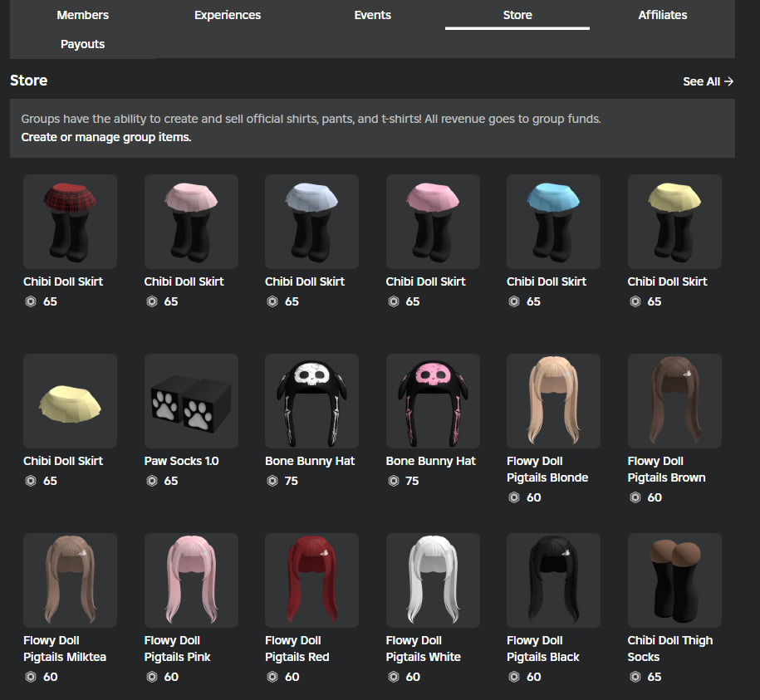Select the Events tab
The width and height of the screenshot is (760, 700).
pyautogui.click(x=372, y=14)
